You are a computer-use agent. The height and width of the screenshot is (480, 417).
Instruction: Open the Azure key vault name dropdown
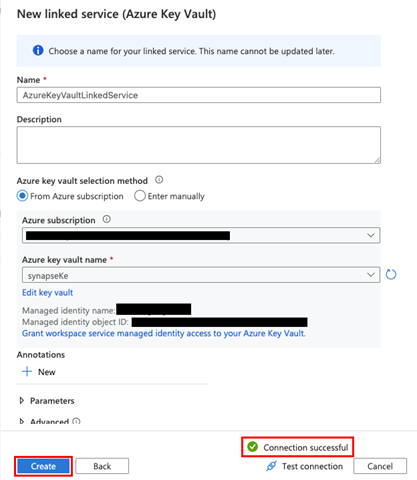pyautogui.click(x=201, y=275)
